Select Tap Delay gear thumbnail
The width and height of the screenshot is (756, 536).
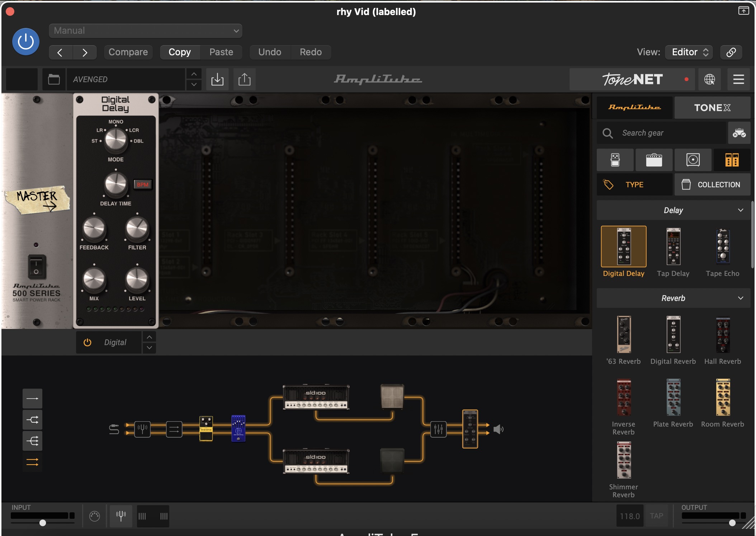coord(673,246)
